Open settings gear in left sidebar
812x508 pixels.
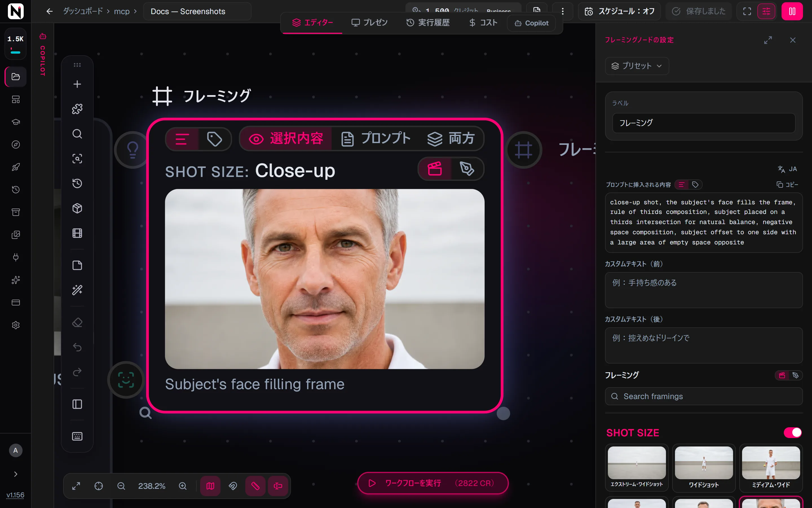16,325
